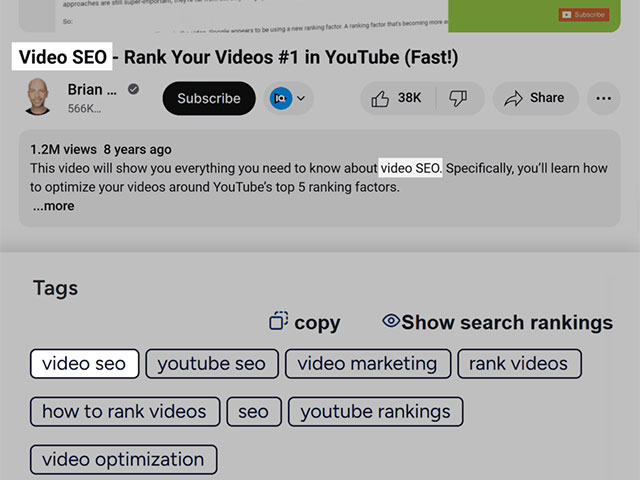The width and height of the screenshot is (640, 480).
Task: Subscribe to the channel
Action: [209, 98]
